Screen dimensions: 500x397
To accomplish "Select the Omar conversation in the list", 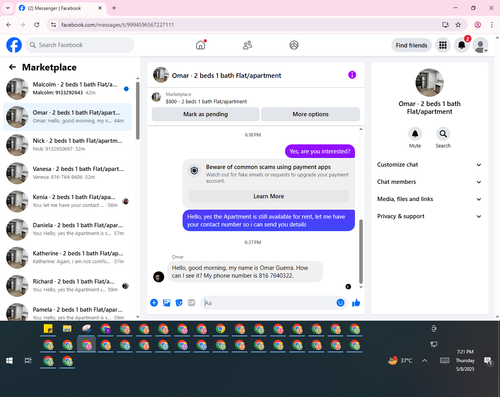I will tap(68, 117).
